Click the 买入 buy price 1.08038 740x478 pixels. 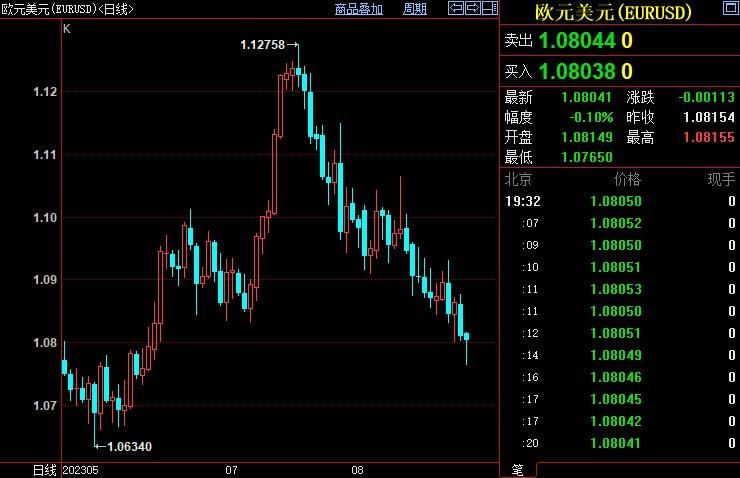pyautogui.click(x=579, y=71)
